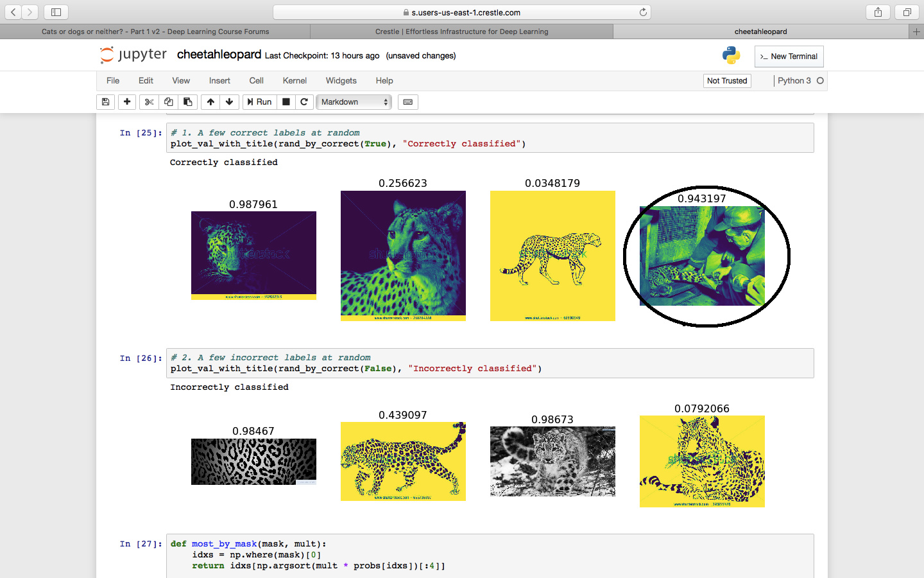Move the selected cell down

tap(229, 102)
